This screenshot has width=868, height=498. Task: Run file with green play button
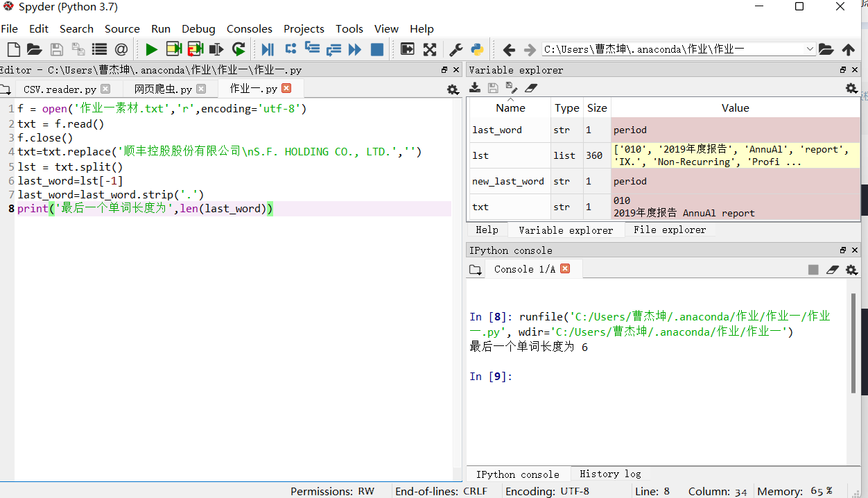coord(151,49)
